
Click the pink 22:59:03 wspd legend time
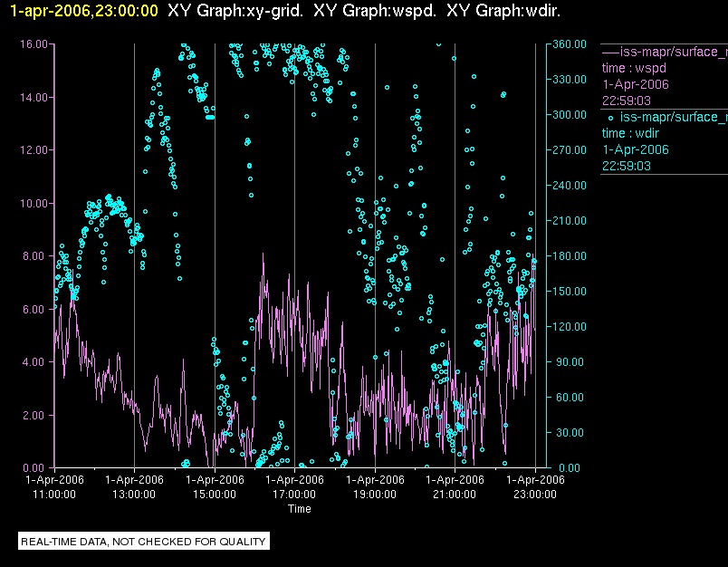[x=627, y=101]
